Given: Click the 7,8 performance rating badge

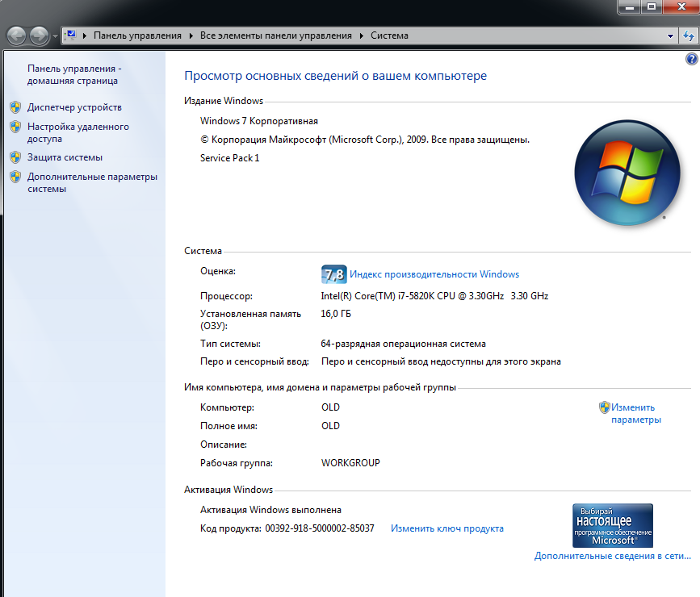Looking at the screenshot, I should click(x=333, y=274).
